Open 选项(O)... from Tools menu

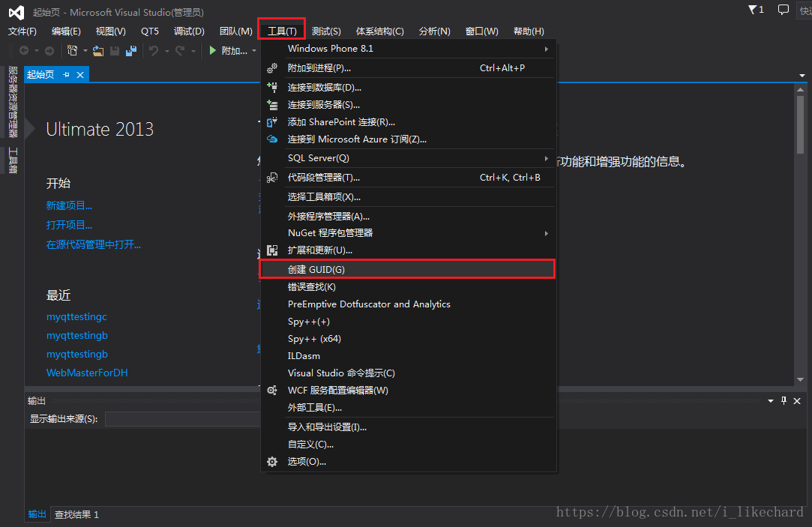point(409,462)
